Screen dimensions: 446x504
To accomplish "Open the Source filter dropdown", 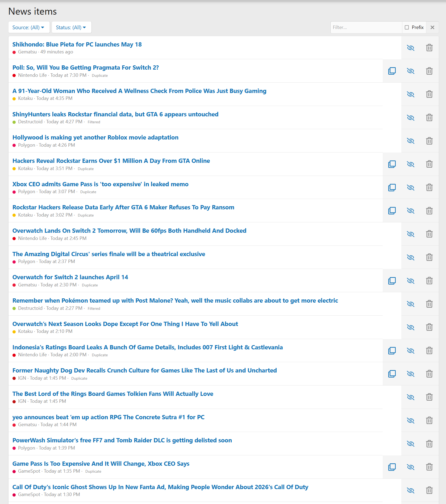I will point(29,27).
